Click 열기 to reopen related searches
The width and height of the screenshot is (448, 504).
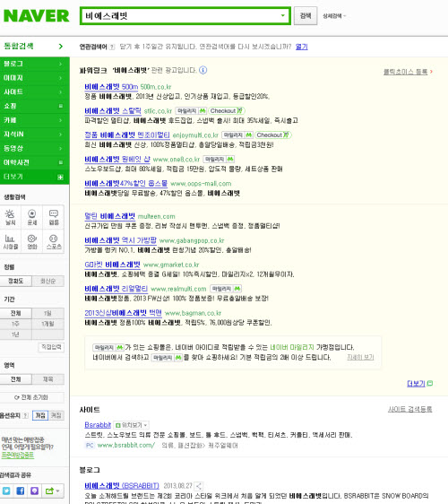pyautogui.click(x=301, y=47)
